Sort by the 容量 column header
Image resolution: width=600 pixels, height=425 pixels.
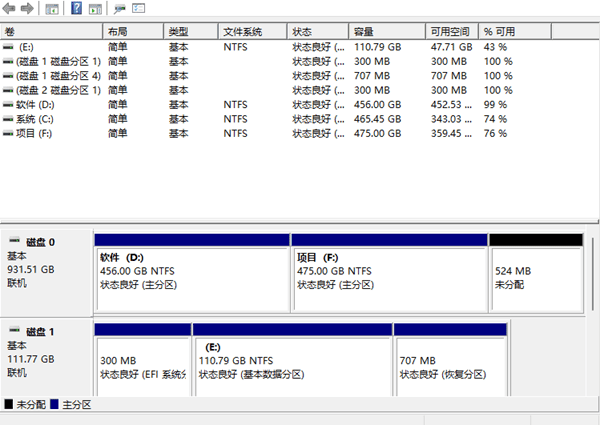(x=387, y=31)
